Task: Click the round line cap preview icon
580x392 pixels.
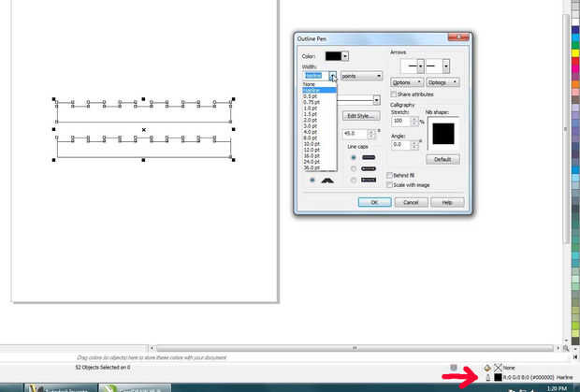Action: [369, 168]
